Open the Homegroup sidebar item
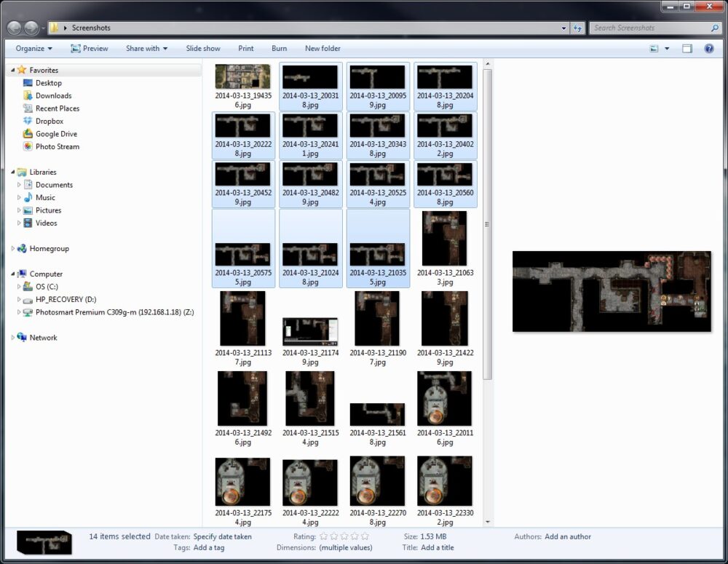The image size is (728, 564). 49,248
